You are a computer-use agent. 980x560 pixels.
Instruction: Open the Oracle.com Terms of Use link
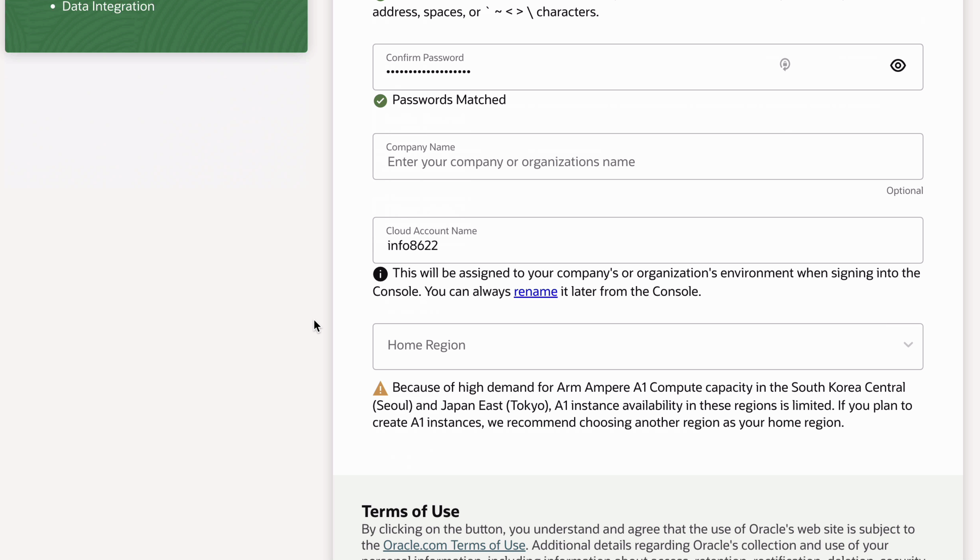[x=454, y=545]
